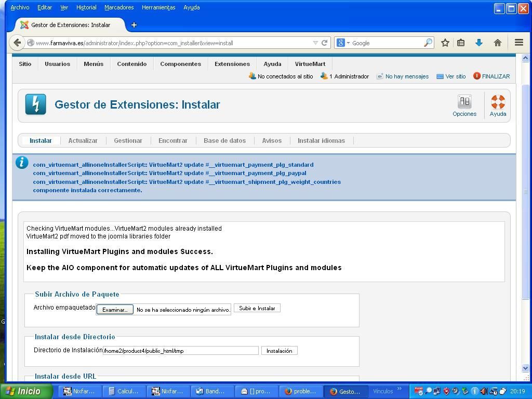Switch to the Band... taskbar window

(212, 391)
